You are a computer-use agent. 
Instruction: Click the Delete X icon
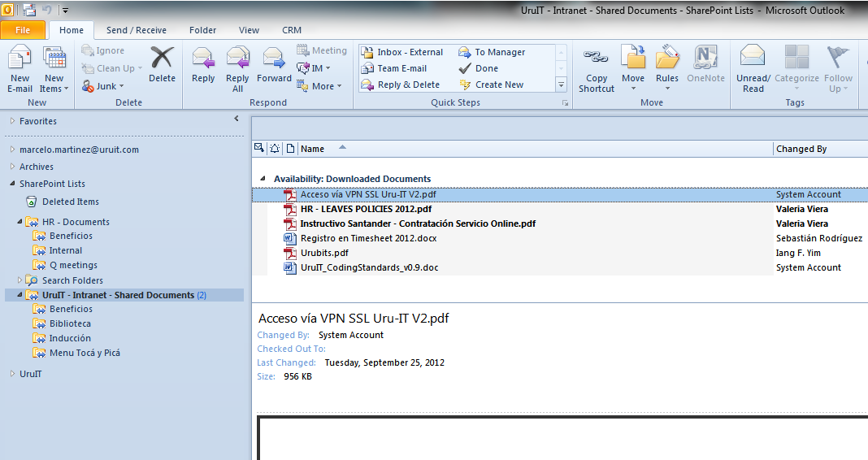(163, 58)
